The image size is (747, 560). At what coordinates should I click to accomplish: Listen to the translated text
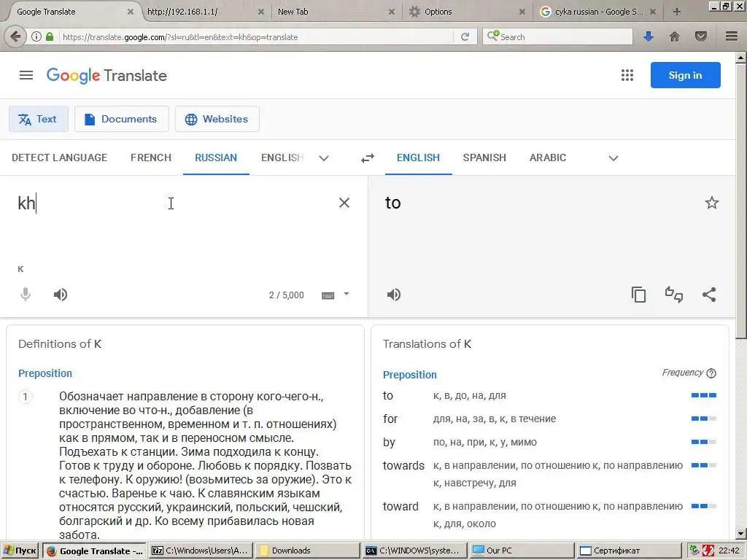(394, 295)
